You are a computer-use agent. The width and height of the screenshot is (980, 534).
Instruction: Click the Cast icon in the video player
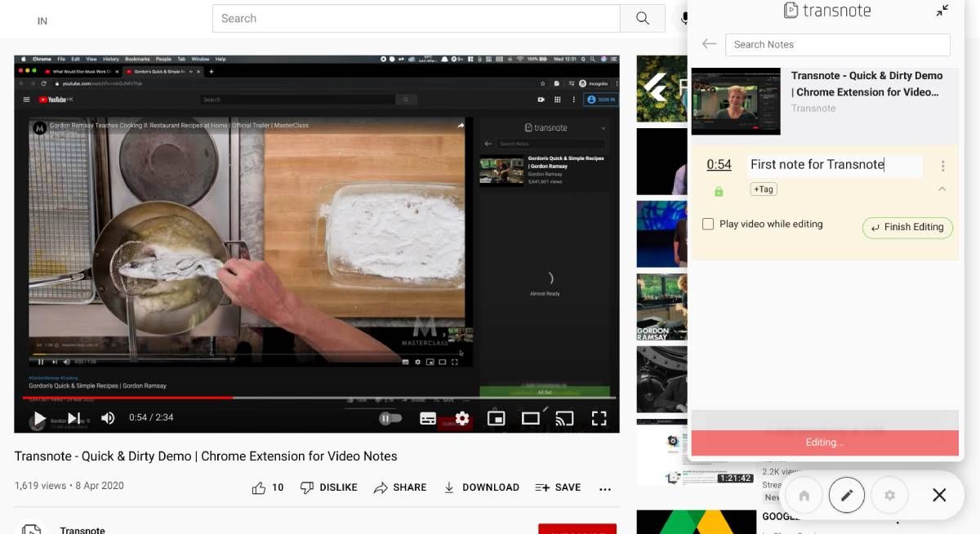click(564, 417)
